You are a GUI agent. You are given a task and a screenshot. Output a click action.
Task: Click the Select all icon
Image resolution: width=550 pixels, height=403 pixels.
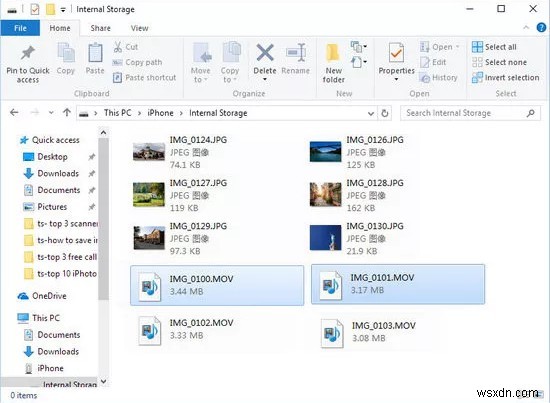[477, 47]
